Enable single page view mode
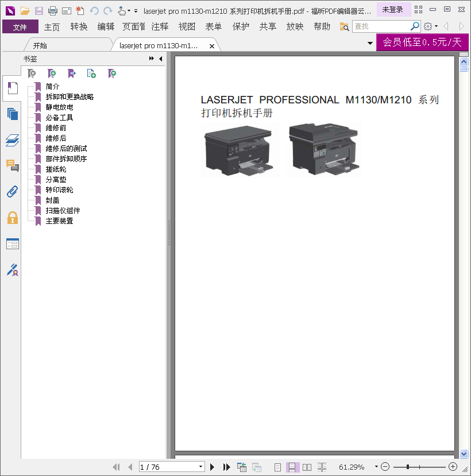471x476 pixels. (x=277, y=467)
